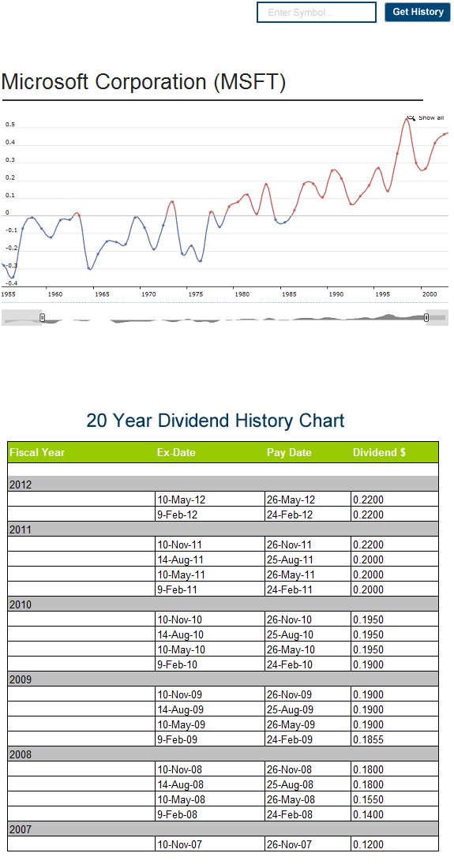The height and width of the screenshot is (868, 454).
Task: Select the 25-Aug-11 pay date cell
Action: pyautogui.click(x=308, y=559)
